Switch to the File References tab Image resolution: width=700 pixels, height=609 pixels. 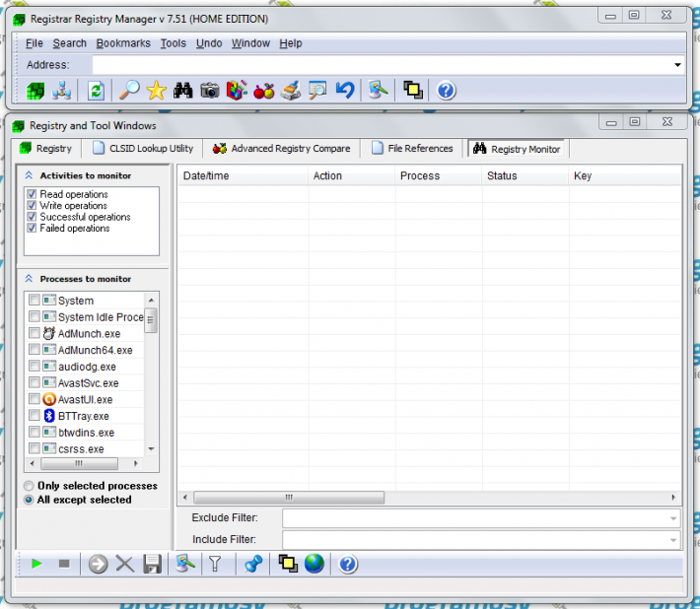tap(412, 149)
